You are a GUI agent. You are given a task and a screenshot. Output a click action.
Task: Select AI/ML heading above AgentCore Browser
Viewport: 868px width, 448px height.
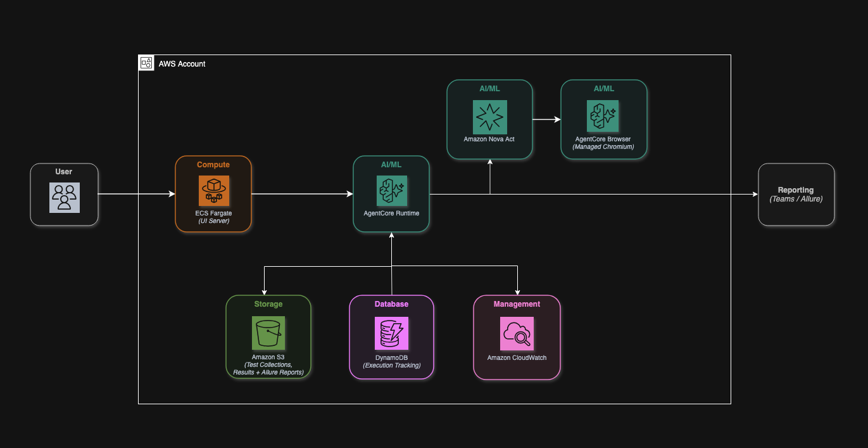[x=603, y=89]
